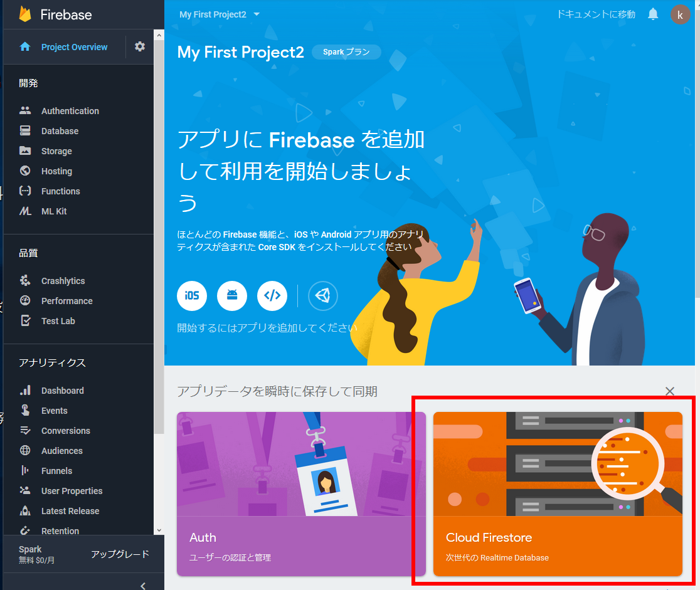This screenshot has height=590, width=700.
Task: Go to documentation link (ドキュメントに移動)
Action: pos(596,14)
